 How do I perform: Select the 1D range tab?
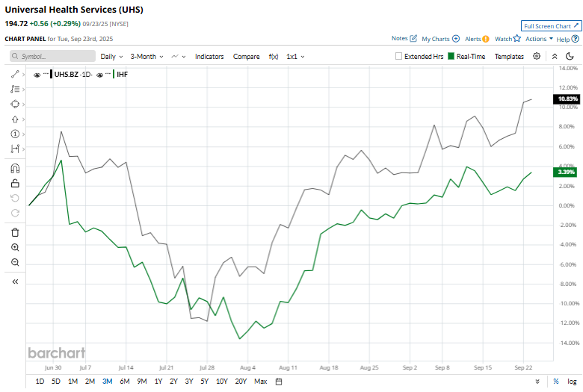40,382
